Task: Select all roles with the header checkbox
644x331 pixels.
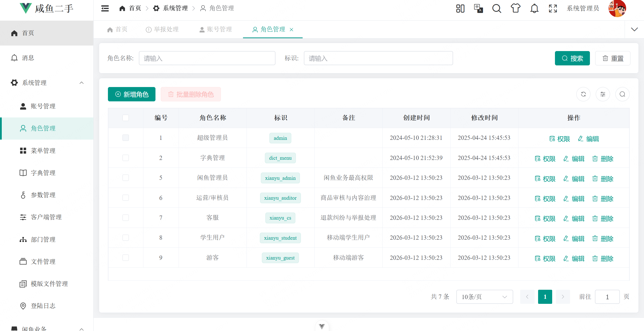Action: tap(126, 118)
